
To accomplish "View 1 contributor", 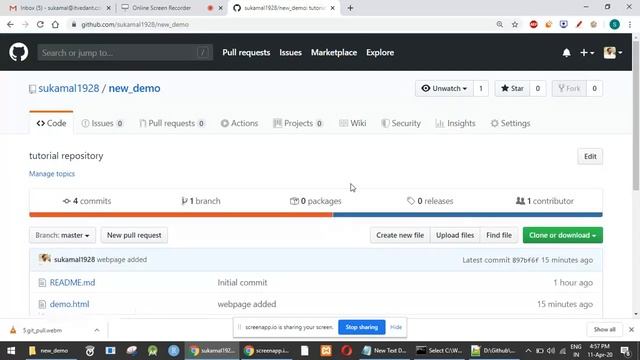I will click(x=545, y=201).
